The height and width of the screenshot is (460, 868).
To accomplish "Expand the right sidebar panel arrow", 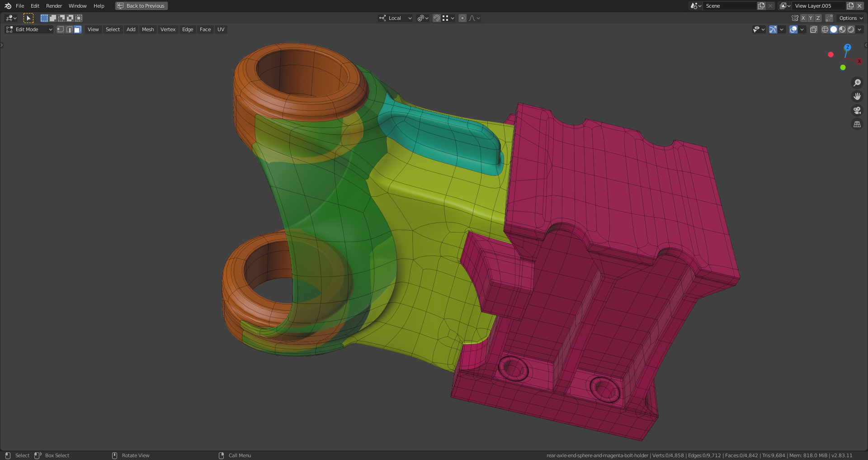I will pyautogui.click(x=865, y=45).
